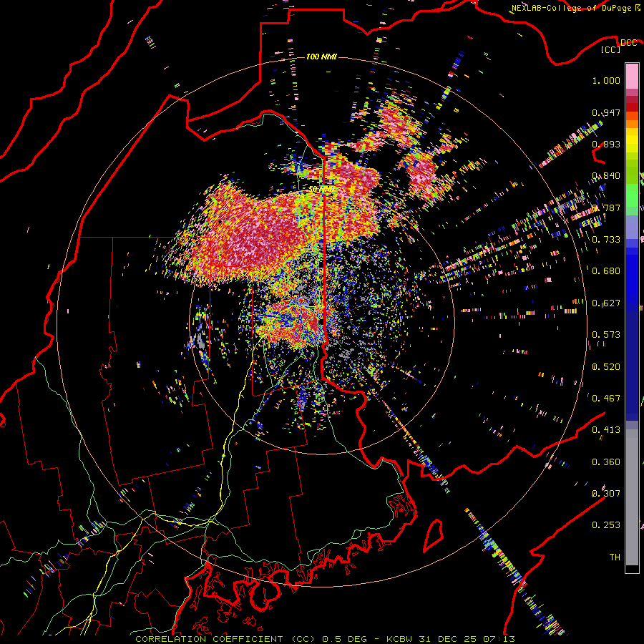Pick the yellow color bar segment
This screenshot has height=644, width=644.
point(632,141)
